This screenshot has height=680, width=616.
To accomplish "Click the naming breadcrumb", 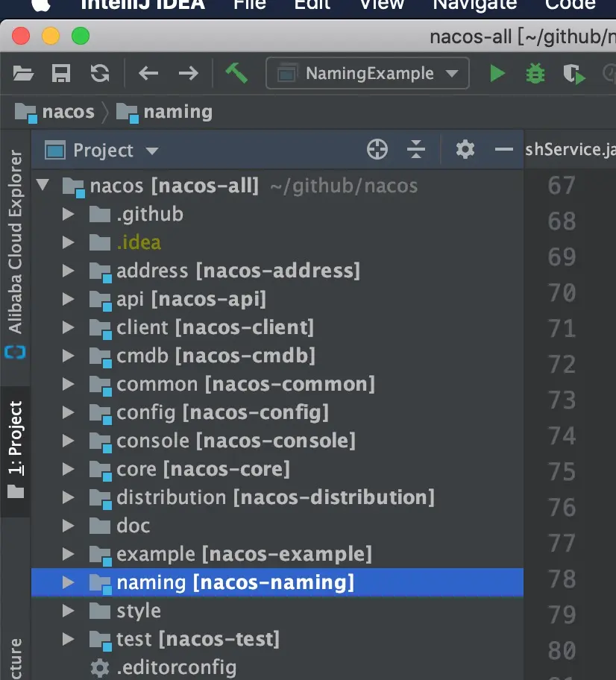I will coord(165,113).
